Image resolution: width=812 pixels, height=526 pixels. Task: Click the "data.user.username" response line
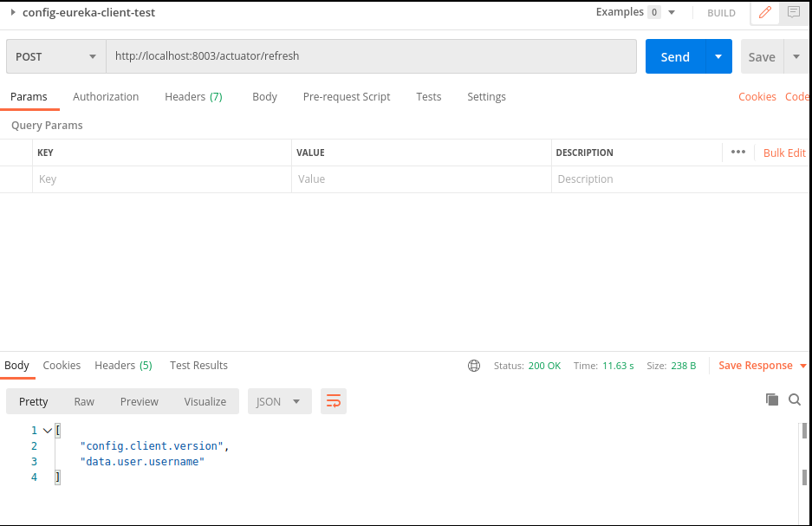click(x=142, y=461)
